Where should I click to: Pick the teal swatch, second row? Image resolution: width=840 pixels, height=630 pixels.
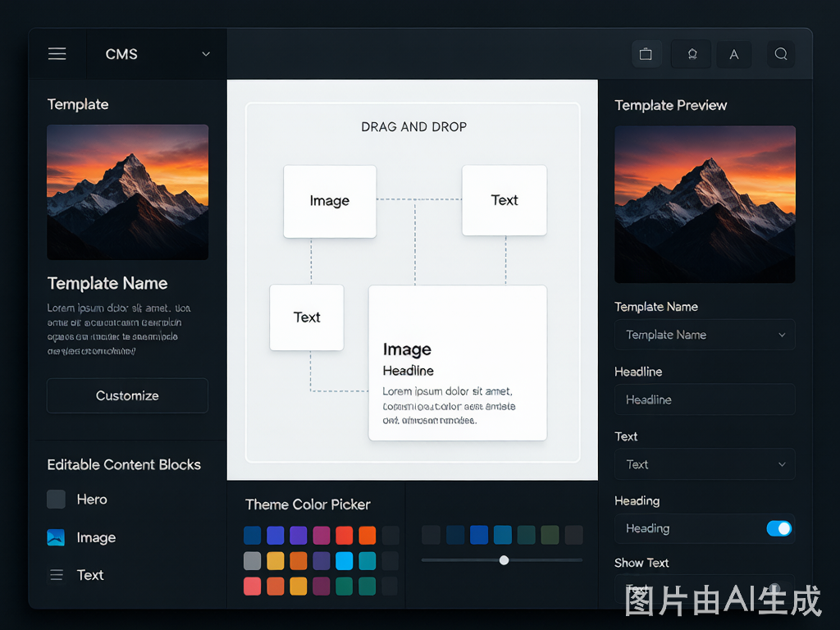(x=367, y=561)
